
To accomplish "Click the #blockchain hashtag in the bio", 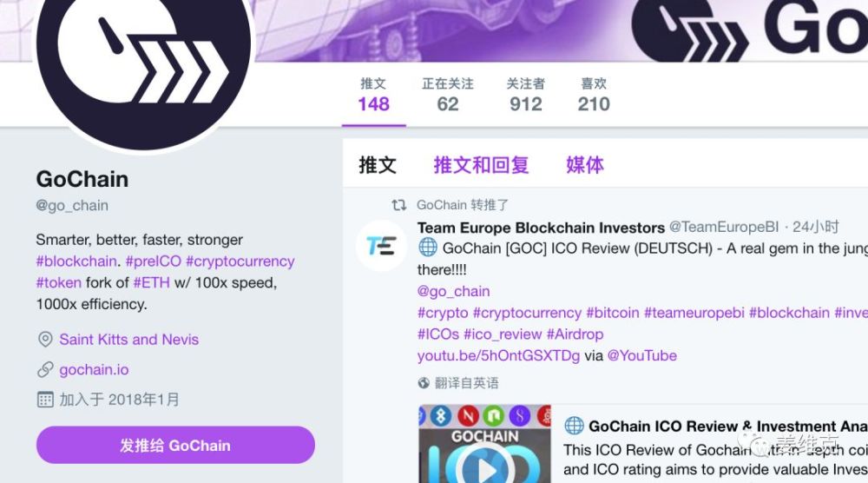I will pos(76,261).
